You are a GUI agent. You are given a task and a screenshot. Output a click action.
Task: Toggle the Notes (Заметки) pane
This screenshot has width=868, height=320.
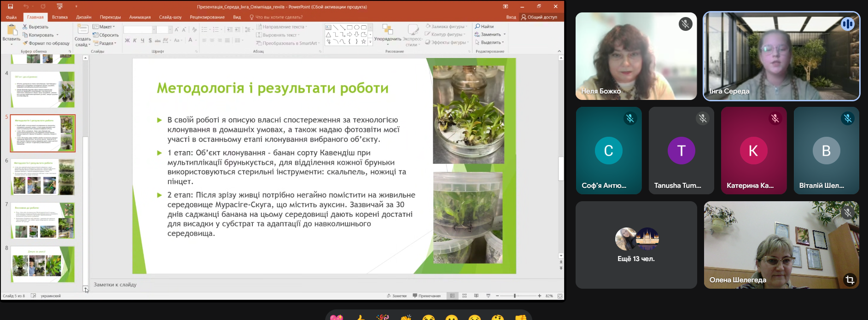[x=396, y=296]
